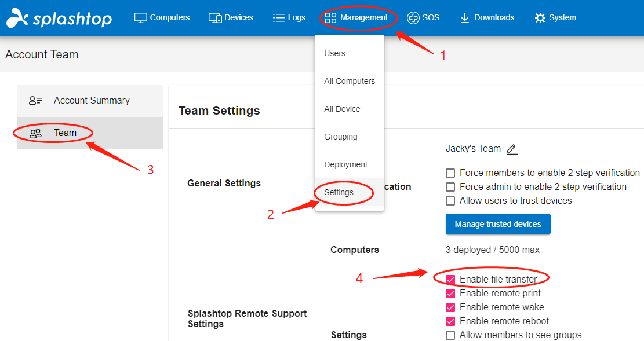Click the Management grid icon
Viewport: 644px width, 341px height.
[330, 18]
